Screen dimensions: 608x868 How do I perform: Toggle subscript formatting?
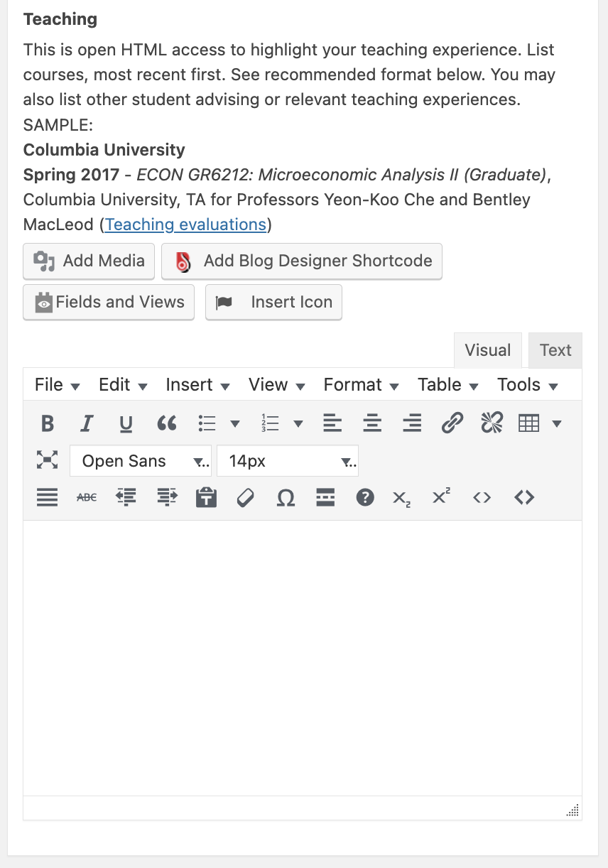point(401,498)
